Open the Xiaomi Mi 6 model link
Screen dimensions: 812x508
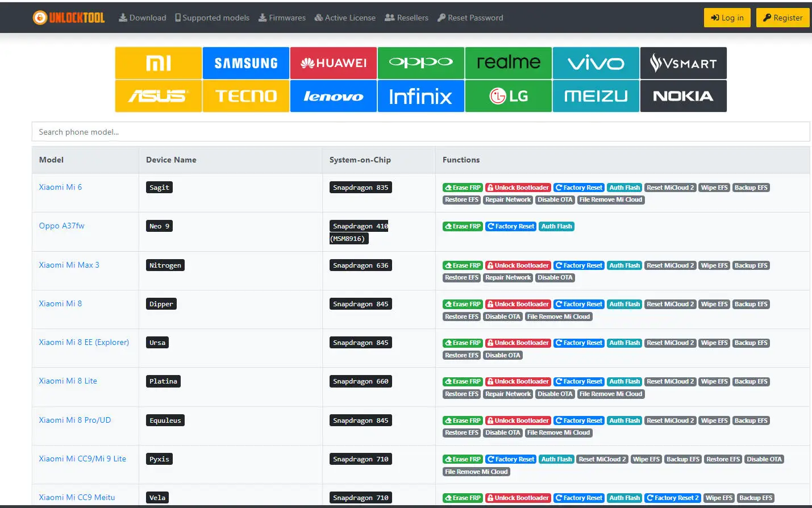tap(60, 187)
